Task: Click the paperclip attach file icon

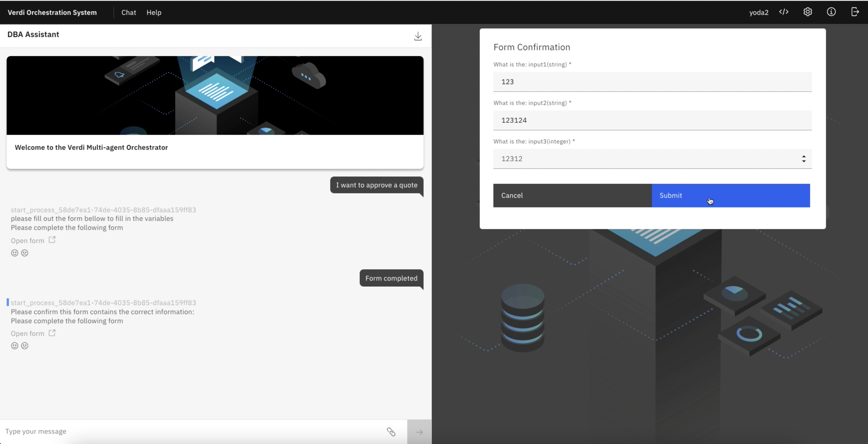Action: coord(391,432)
